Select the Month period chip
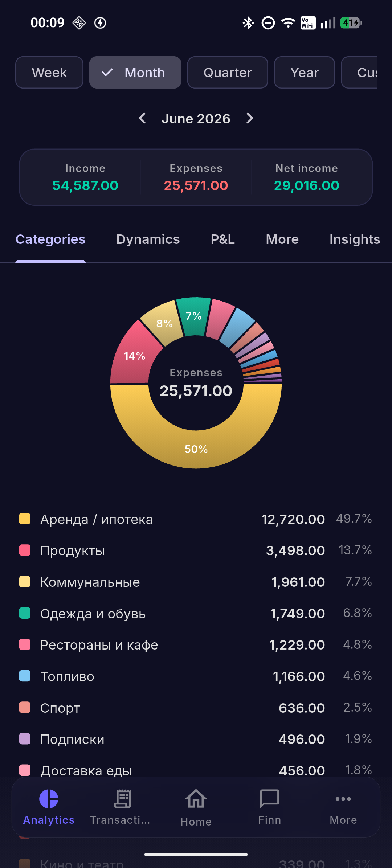This screenshot has width=392, height=868. point(135,73)
